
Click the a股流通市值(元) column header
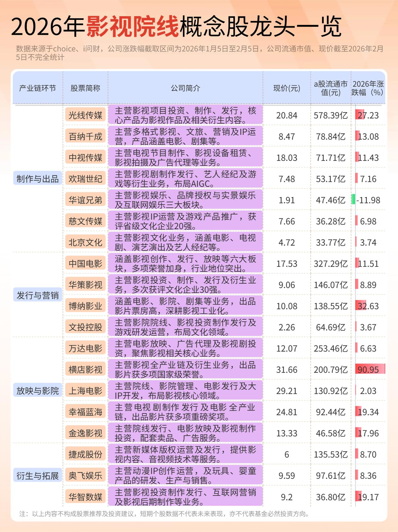pyautogui.click(x=331, y=88)
